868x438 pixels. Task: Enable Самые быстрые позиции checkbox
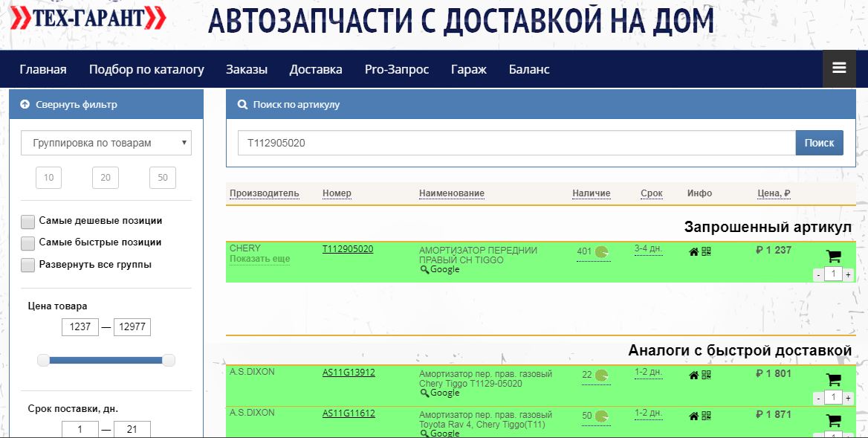27,243
